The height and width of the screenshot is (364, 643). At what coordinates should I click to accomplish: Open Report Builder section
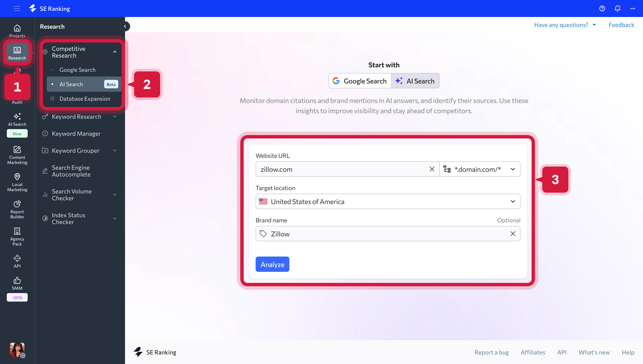[x=17, y=209]
